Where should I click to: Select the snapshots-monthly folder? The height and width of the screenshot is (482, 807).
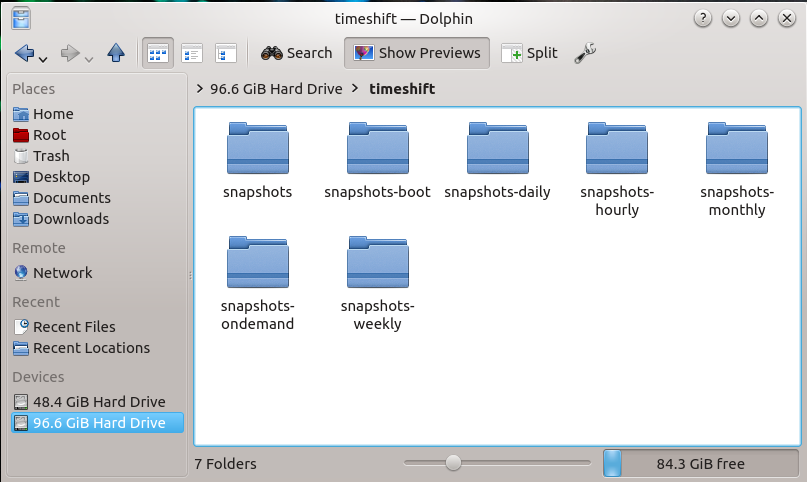point(737,170)
